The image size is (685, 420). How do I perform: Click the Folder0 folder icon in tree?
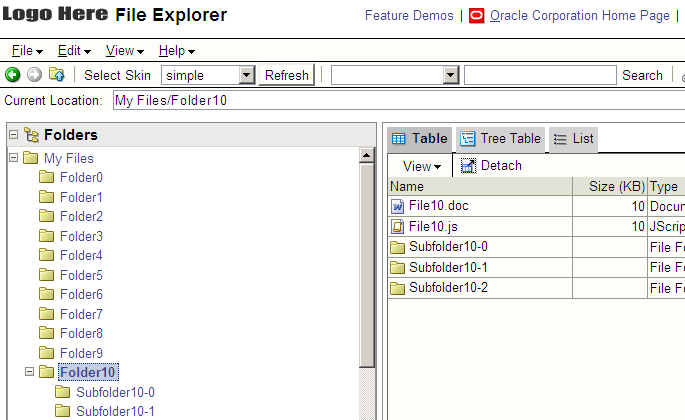tap(46, 177)
